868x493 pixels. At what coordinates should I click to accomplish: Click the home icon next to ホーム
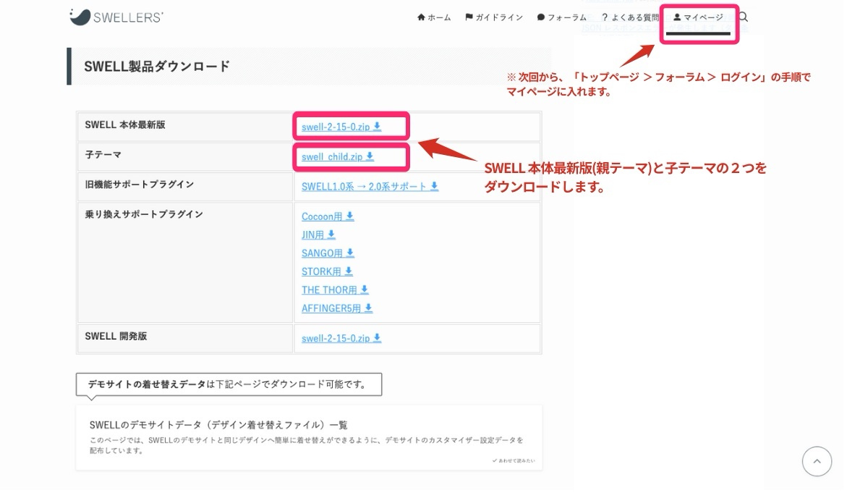[x=422, y=17]
